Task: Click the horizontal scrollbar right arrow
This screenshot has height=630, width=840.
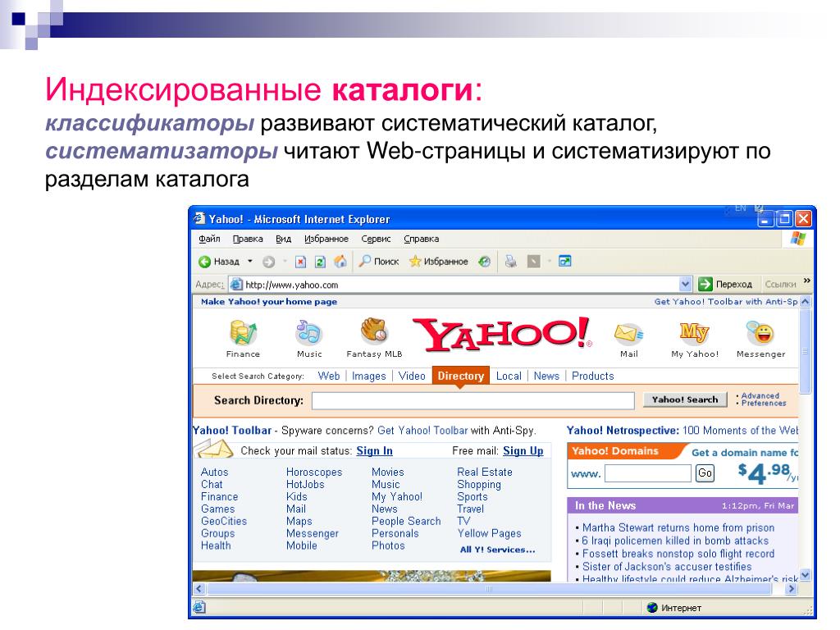Action: (792, 589)
